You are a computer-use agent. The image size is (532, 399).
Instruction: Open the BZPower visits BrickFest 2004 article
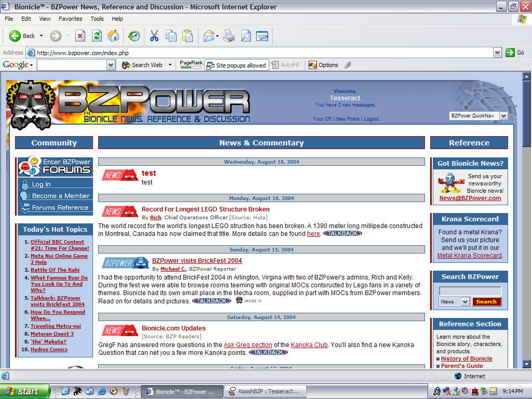click(x=196, y=260)
